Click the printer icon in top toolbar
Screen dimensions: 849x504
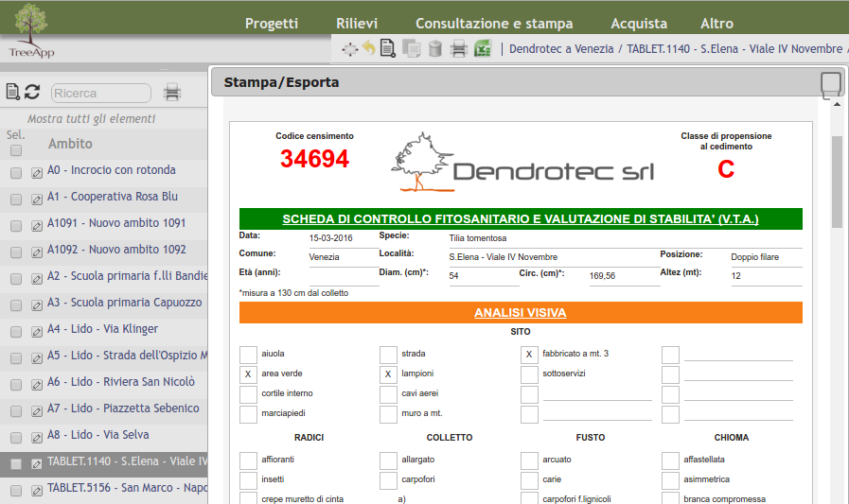pos(459,49)
